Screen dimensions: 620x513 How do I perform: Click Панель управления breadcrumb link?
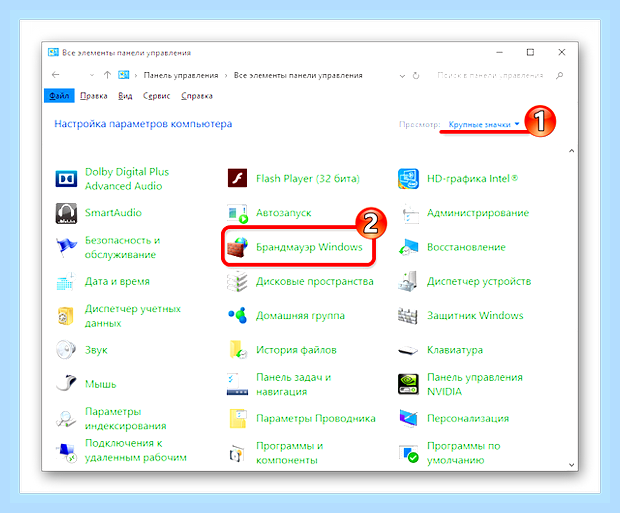[181, 75]
